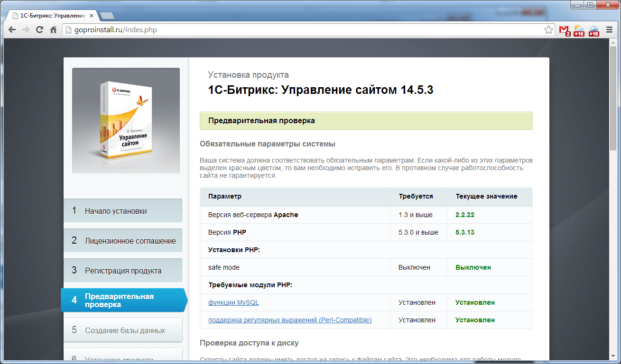Select step 4 Предварительная проверка

click(124, 300)
